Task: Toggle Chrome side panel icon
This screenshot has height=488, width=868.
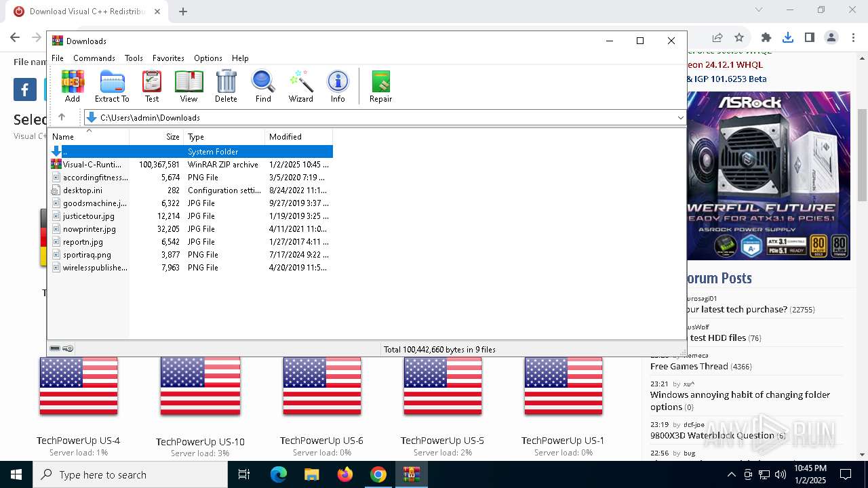Action: (x=810, y=37)
